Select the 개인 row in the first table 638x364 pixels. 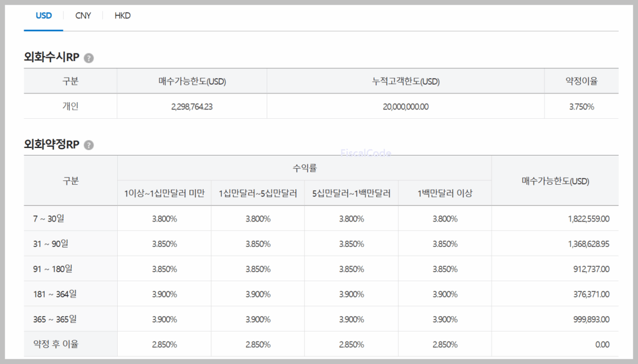[70, 107]
